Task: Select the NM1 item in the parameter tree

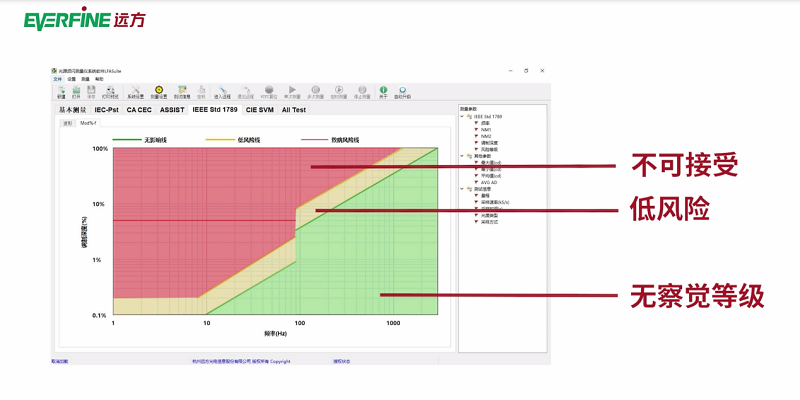Action: (x=485, y=129)
